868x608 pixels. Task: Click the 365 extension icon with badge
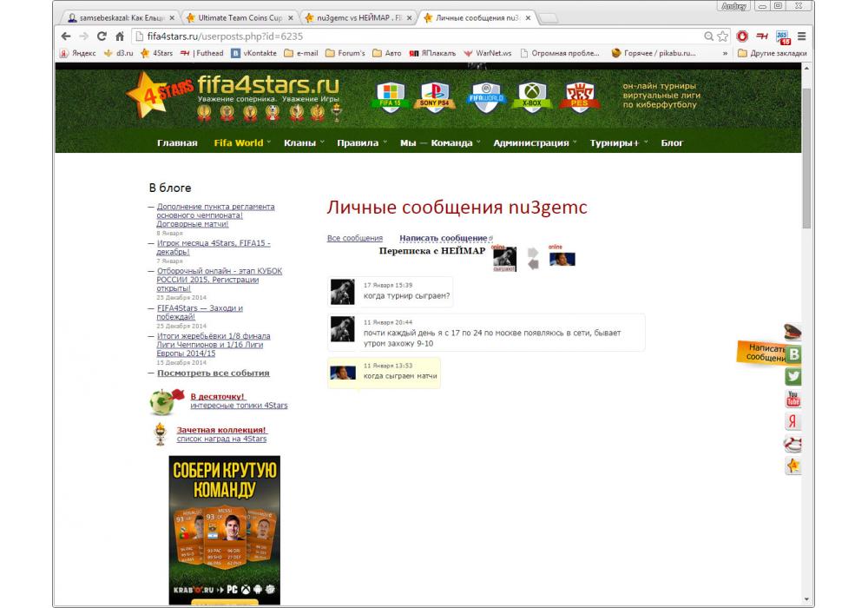click(783, 37)
